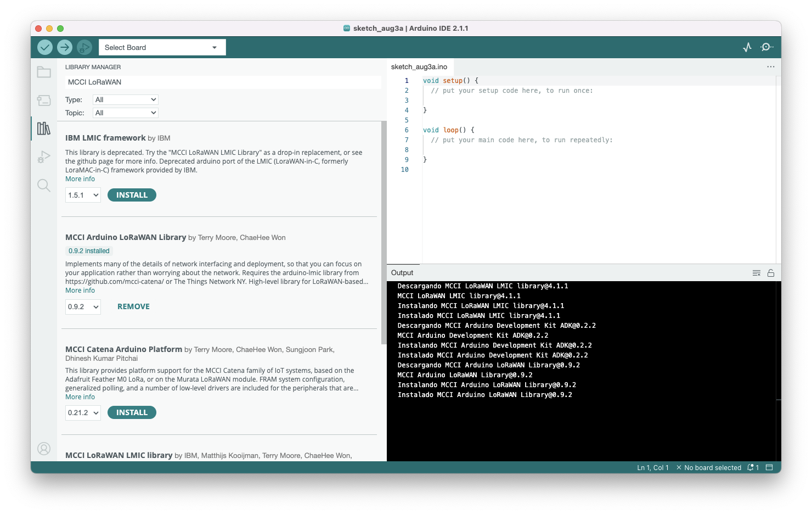Click the library search field containing MCCI LoRaWAN
The width and height of the screenshot is (812, 514).
pyautogui.click(x=223, y=82)
